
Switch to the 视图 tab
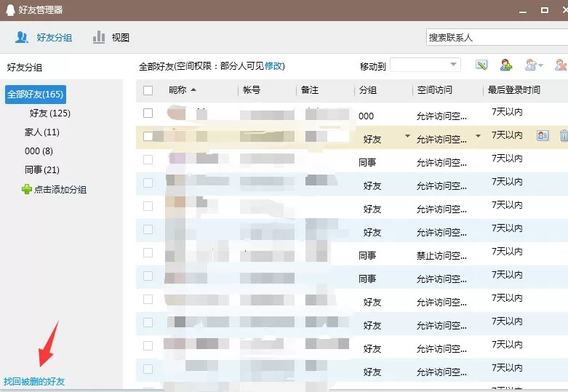point(111,37)
